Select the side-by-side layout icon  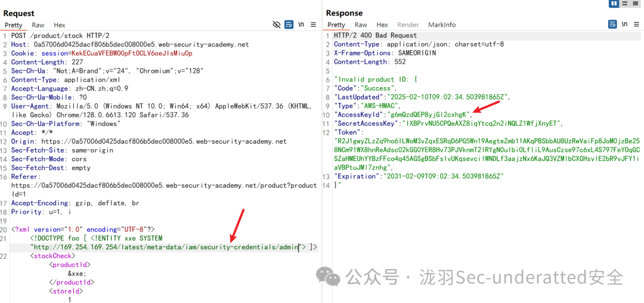[x=614, y=4]
